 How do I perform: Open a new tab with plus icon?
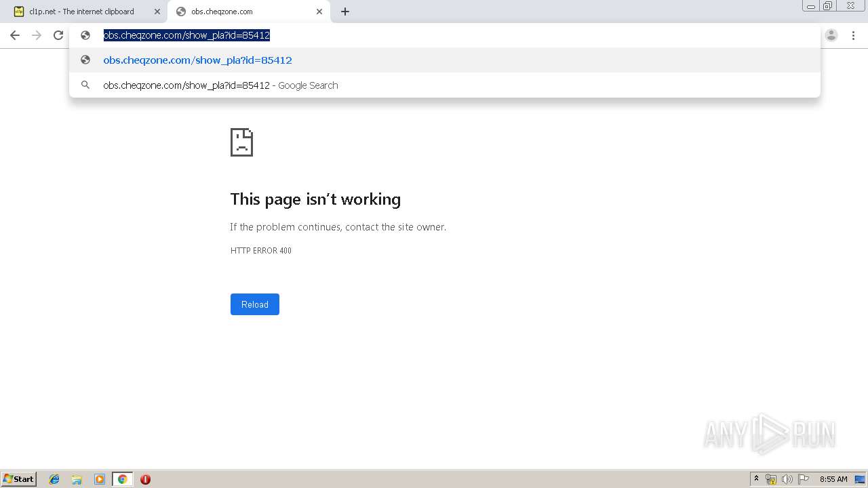(345, 12)
